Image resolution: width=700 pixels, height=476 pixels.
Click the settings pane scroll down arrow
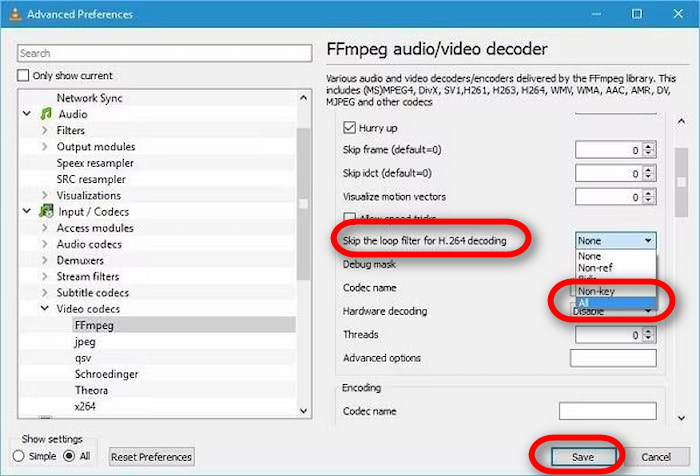click(x=681, y=418)
